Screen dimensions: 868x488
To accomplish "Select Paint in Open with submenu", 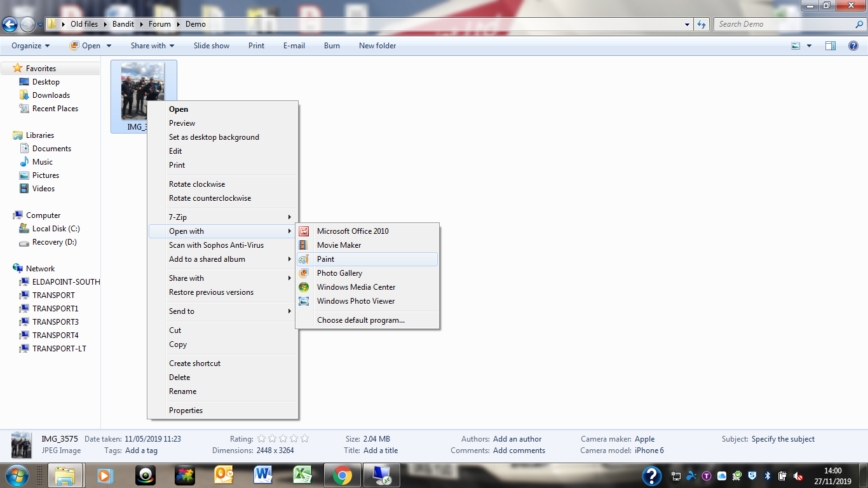I will pyautogui.click(x=325, y=259).
